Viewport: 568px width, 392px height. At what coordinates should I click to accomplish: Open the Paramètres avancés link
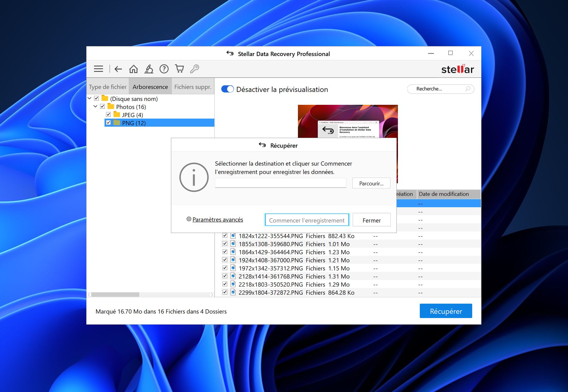(218, 220)
